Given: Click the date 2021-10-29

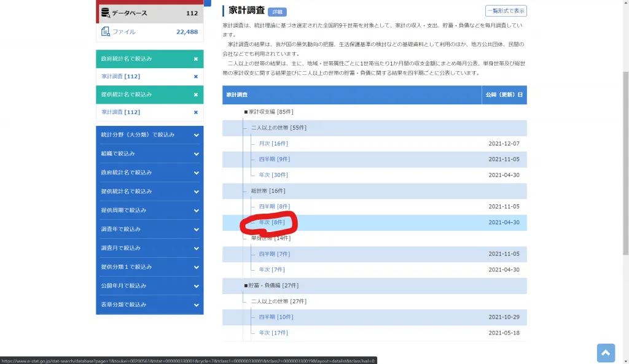Looking at the screenshot, I should click(504, 317).
